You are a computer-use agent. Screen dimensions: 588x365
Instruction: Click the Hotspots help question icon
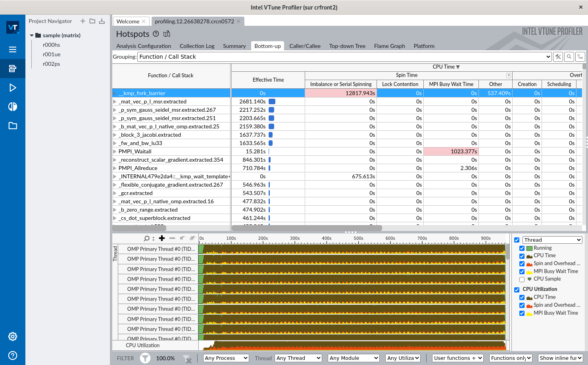click(156, 34)
